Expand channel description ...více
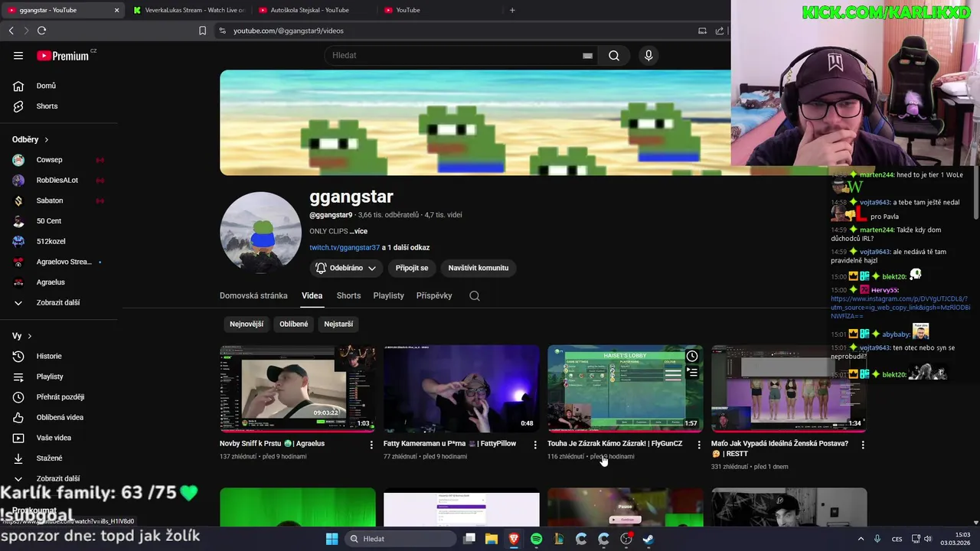 click(x=358, y=231)
